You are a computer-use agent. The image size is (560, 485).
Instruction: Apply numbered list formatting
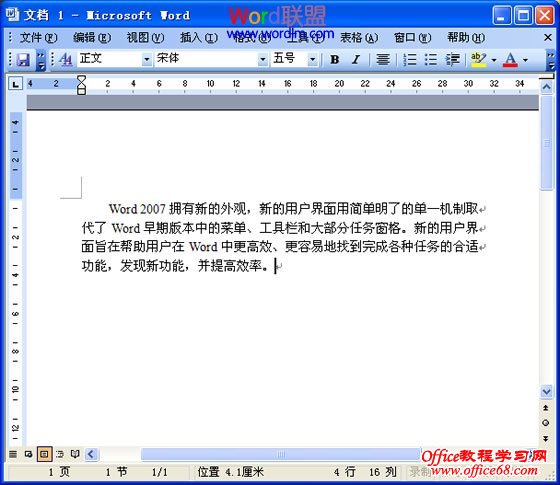(x=410, y=60)
